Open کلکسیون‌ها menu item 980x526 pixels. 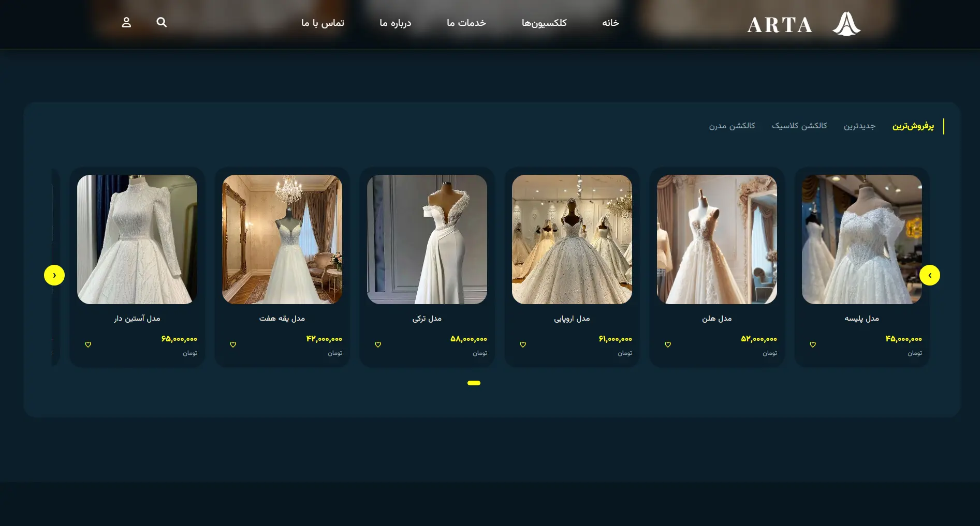[x=544, y=23]
